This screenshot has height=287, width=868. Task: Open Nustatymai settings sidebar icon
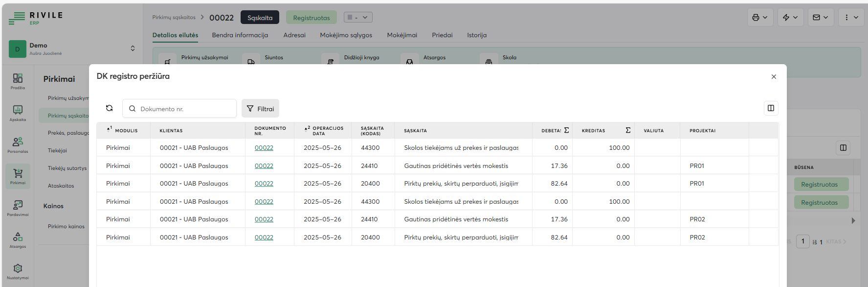(x=18, y=270)
